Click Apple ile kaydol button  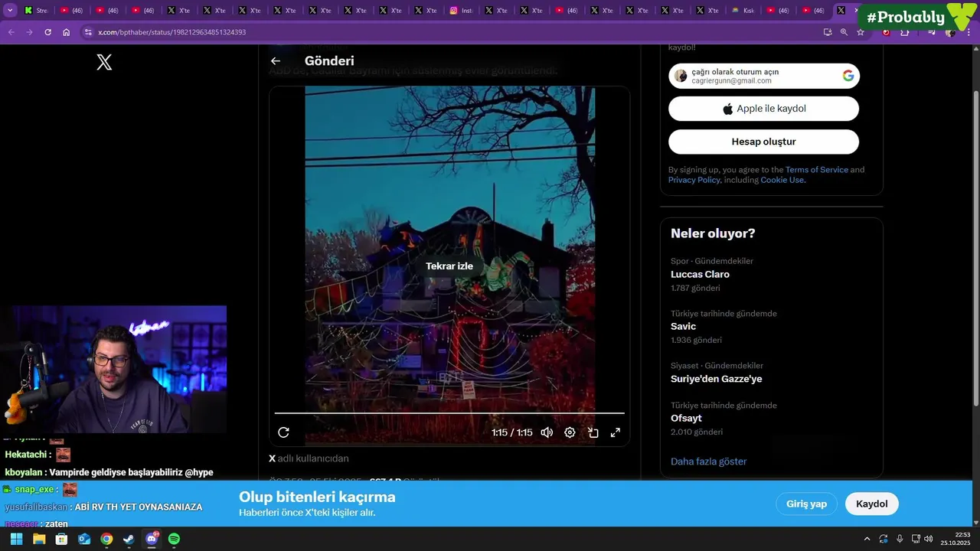point(764,109)
